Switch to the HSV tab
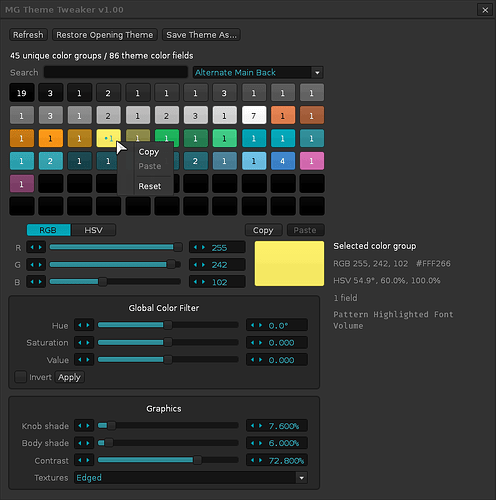This screenshot has height=500, width=496. [x=93, y=230]
